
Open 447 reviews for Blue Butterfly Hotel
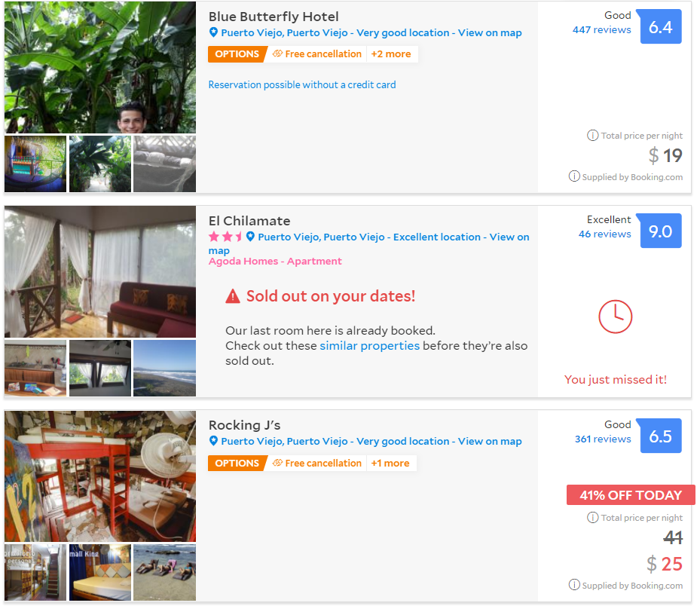click(601, 30)
